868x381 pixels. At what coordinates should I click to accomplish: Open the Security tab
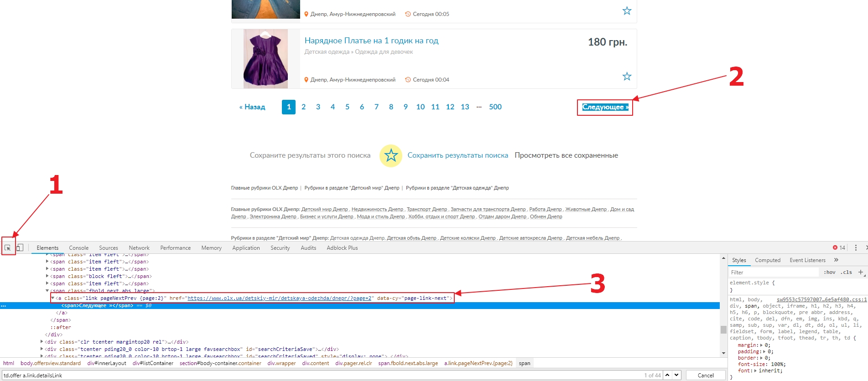(x=280, y=248)
